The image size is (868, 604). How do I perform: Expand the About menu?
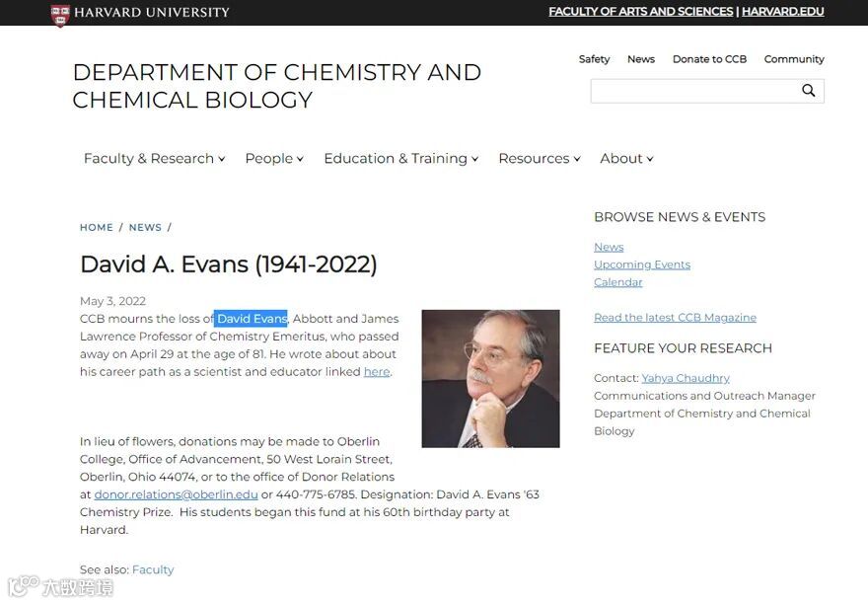click(x=626, y=159)
